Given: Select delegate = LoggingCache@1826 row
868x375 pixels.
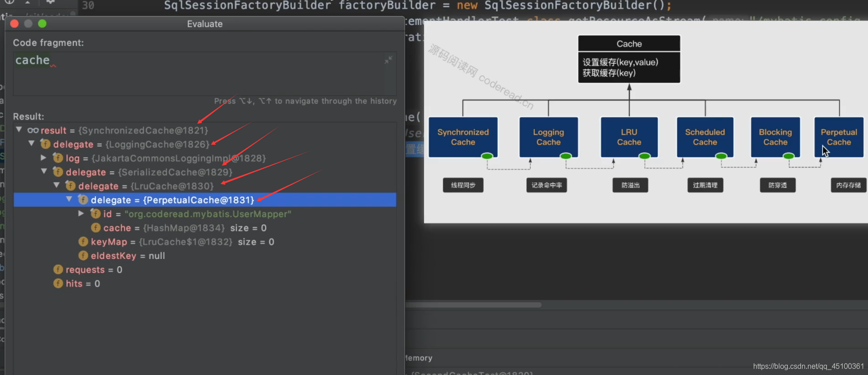Looking at the screenshot, I should click(x=205, y=144).
